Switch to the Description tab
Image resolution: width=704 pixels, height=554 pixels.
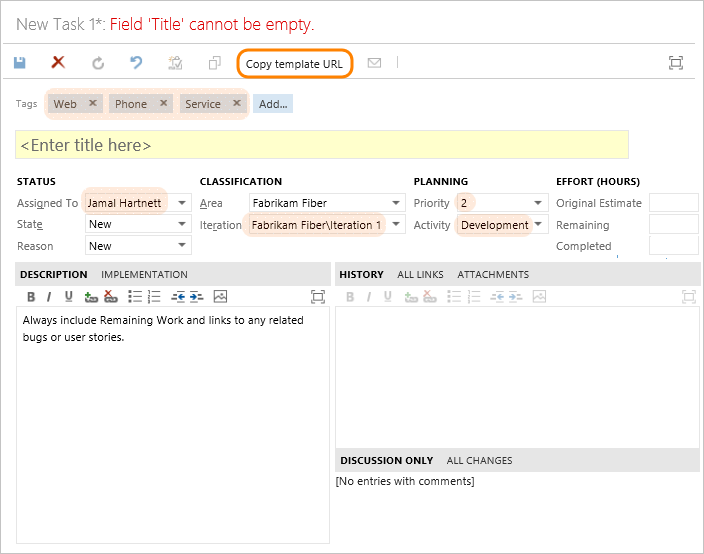coord(54,274)
